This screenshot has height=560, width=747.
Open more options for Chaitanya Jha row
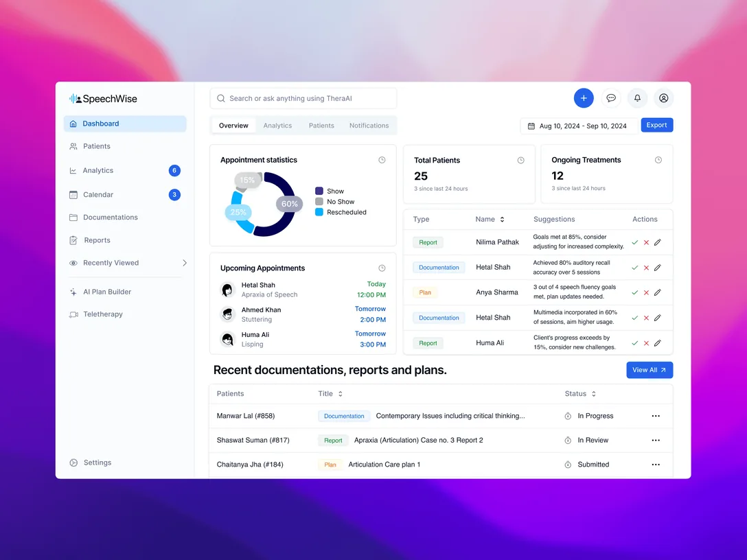pyautogui.click(x=656, y=465)
